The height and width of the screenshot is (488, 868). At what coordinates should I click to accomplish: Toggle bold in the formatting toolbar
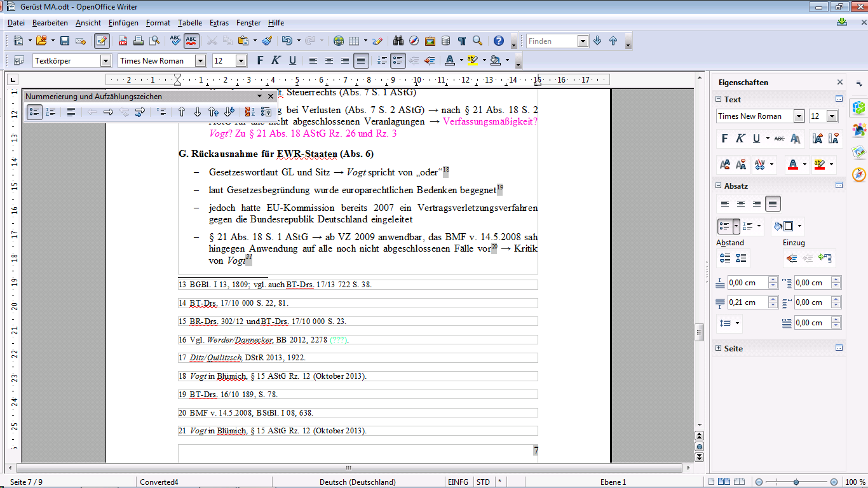pyautogui.click(x=259, y=61)
